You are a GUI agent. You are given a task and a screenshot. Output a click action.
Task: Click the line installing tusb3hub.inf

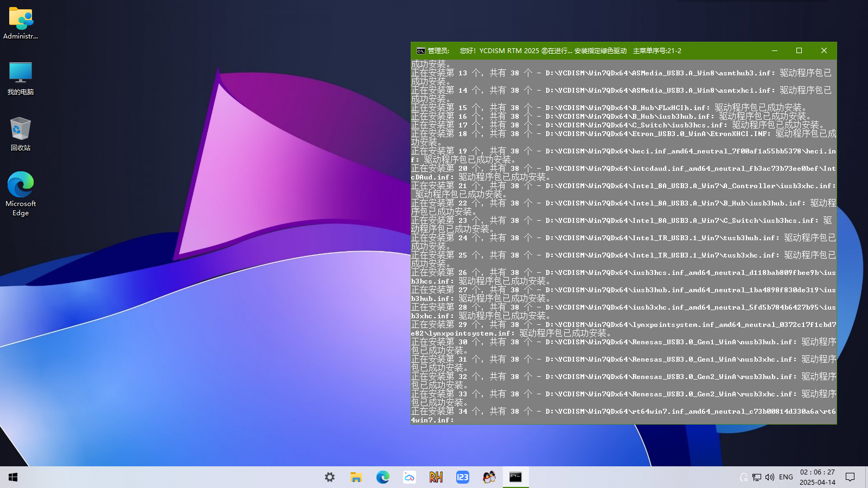[x=624, y=242]
